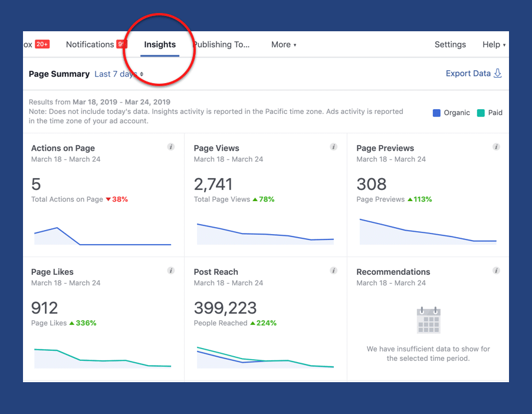532x414 pixels.
Task: Click the Inbox 20+ notification badge
Action: pos(42,44)
